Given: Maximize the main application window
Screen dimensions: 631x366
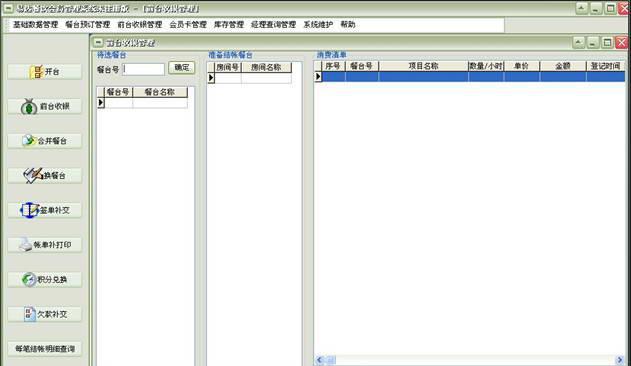Looking at the screenshot, I should tap(610, 8).
